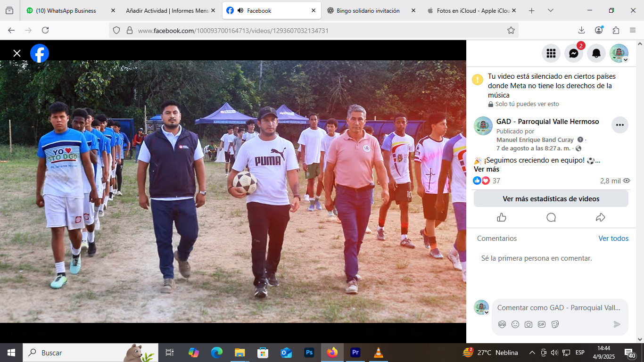Switch to the Bingo solidario invitación tab

368,10
